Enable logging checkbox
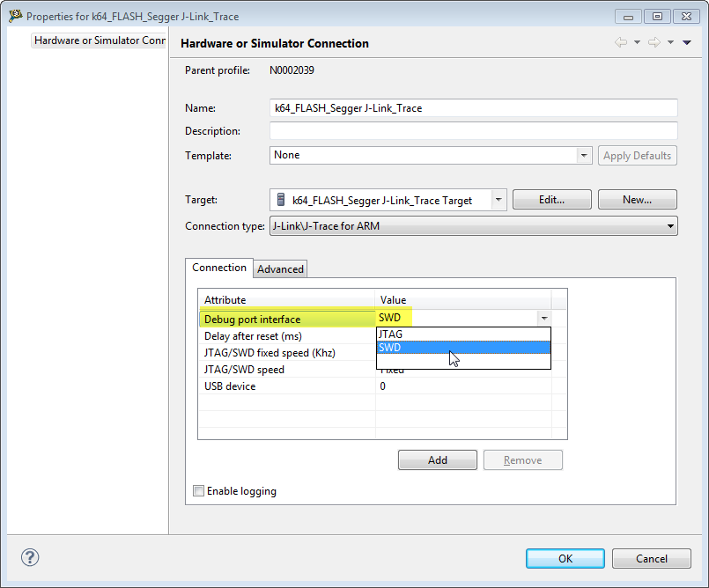Image resolution: width=709 pixels, height=588 pixels. click(198, 491)
